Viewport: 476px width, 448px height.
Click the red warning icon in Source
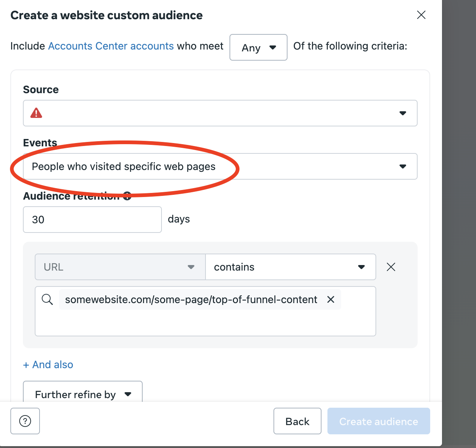36,113
